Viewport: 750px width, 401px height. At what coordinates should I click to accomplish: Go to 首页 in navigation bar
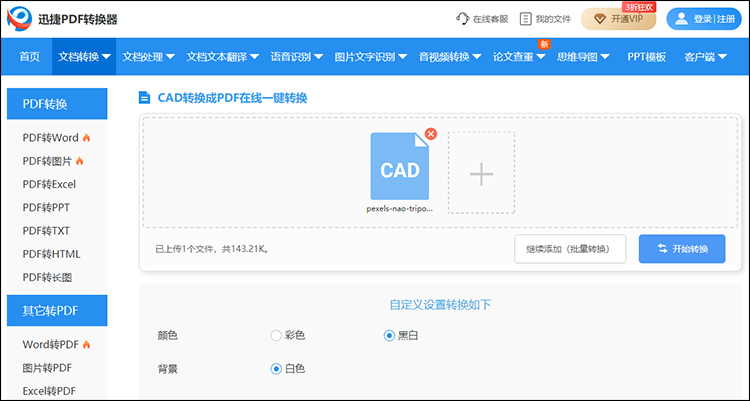click(30, 57)
